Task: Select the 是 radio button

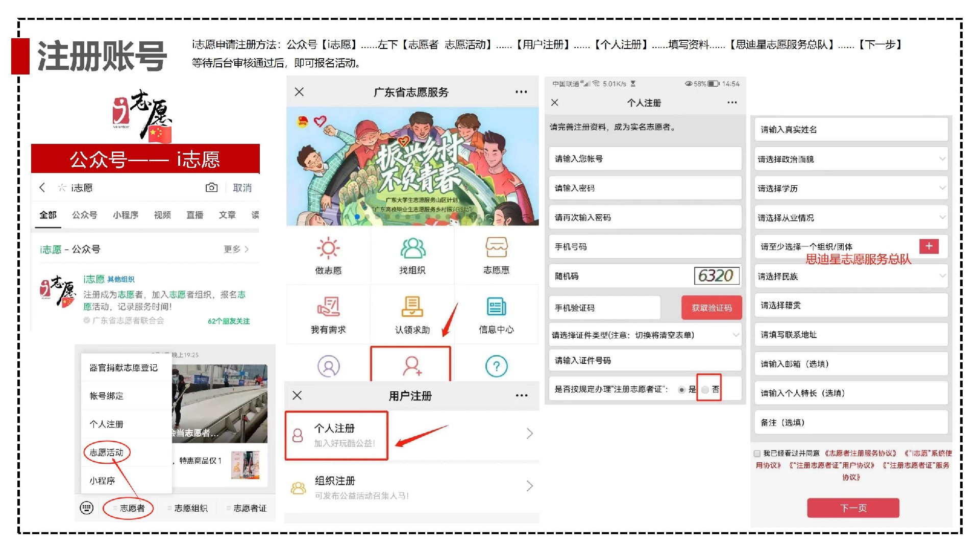Action: (x=682, y=390)
